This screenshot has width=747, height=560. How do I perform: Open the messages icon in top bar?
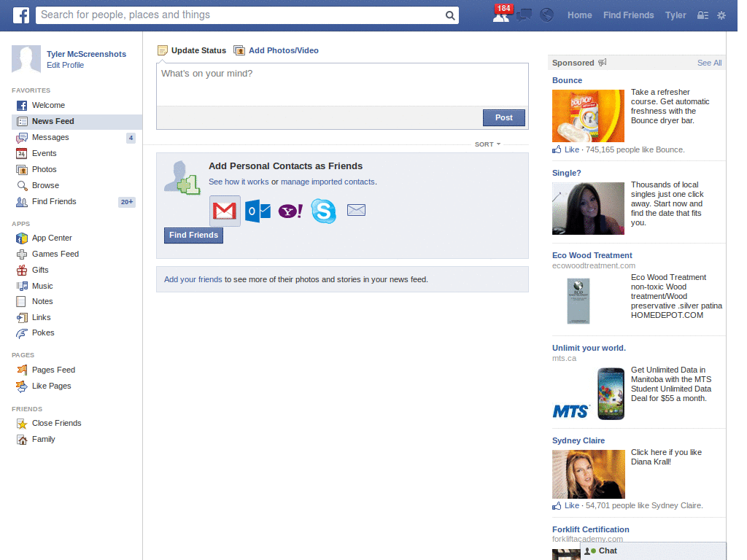click(524, 15)
